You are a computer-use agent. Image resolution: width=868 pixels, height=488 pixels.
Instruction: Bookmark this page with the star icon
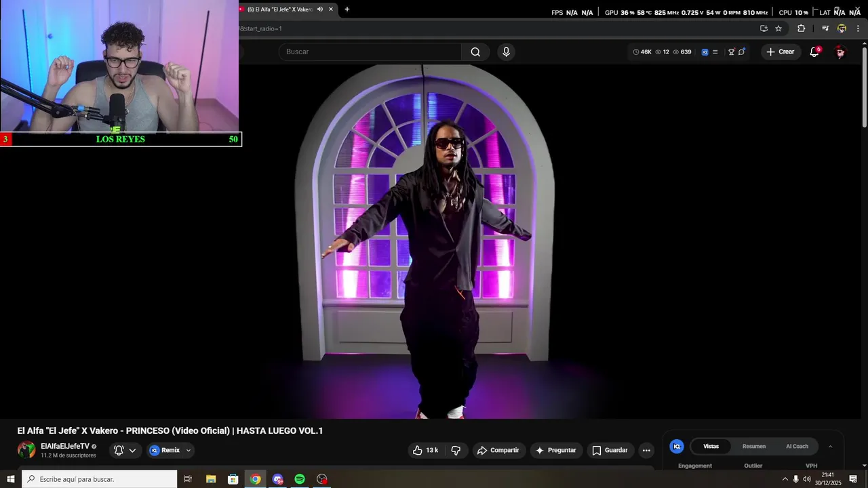click(778, 28)
